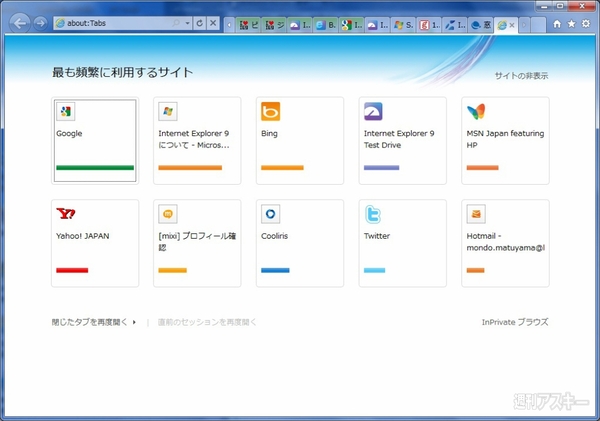The image size is (600, 421).
Task: Open a new blank tab button
Action: [x=538, y=25]
